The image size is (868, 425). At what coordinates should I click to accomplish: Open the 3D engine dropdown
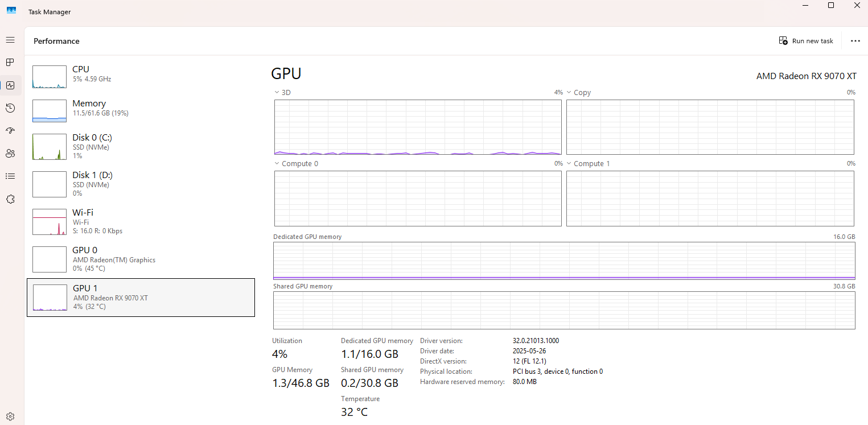tap(283, 92)
